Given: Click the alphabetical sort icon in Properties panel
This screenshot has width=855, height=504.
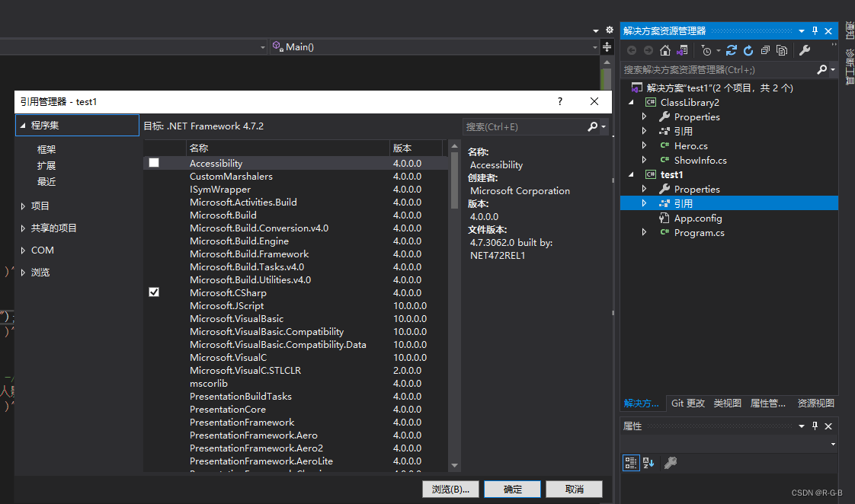Looking at the screenshot, I should point(648,463).
